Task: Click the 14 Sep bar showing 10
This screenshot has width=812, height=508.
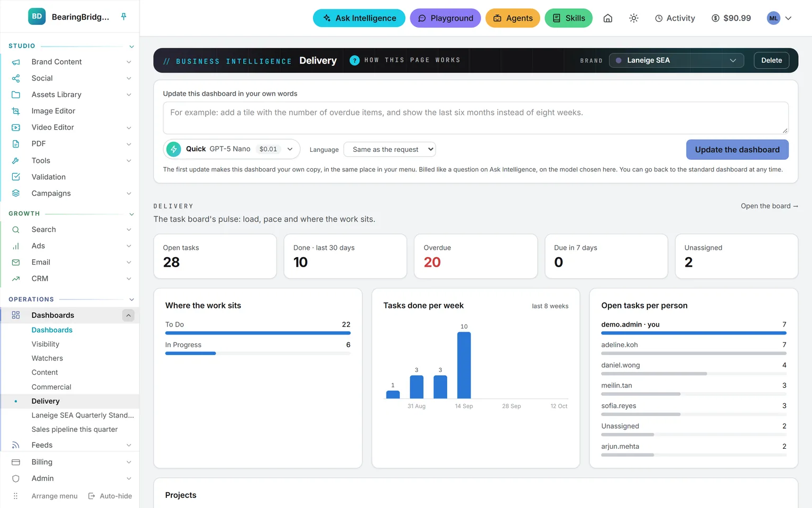Action: [464, 365]
